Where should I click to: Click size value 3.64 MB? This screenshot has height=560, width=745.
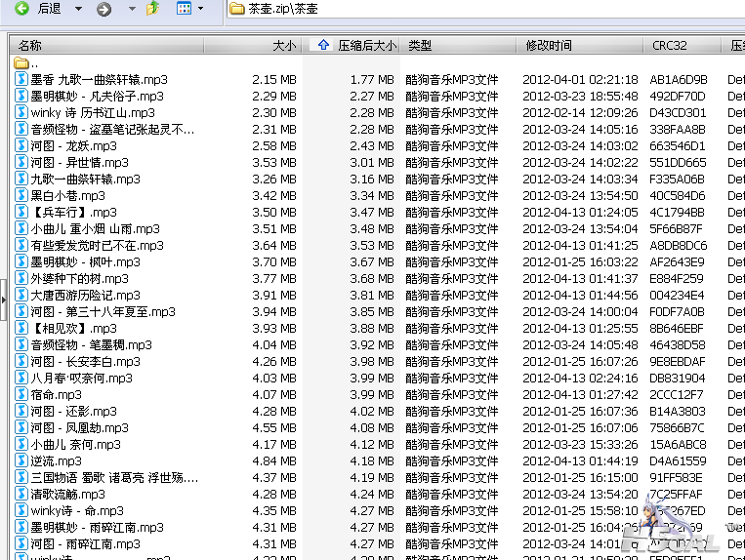pyautogui.click(x=274, y=246)
